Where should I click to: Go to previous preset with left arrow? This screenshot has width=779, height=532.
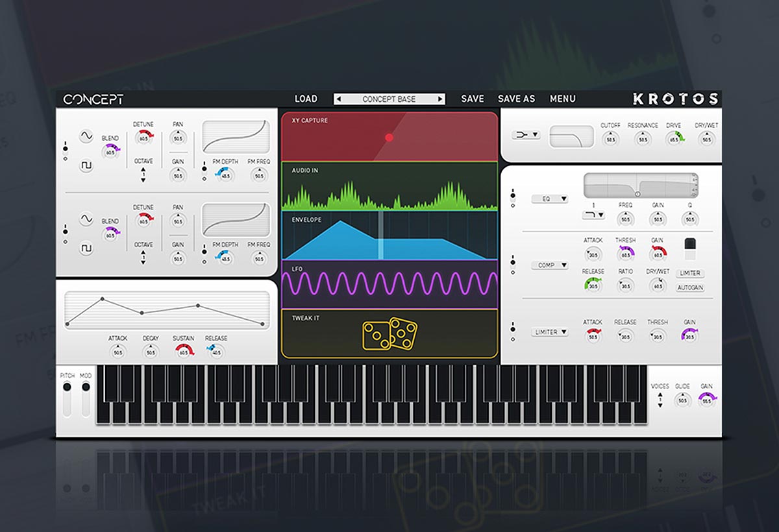click(338, 99)
